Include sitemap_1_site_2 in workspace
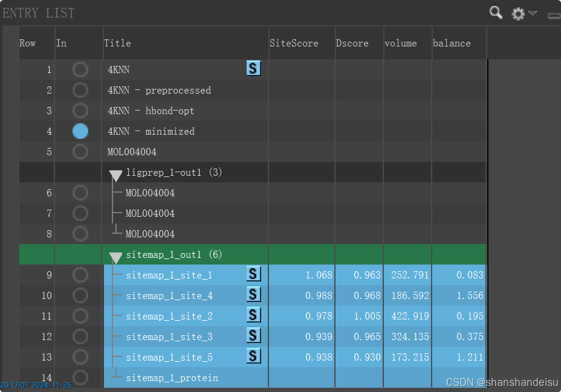Screen dimensions: 561x392 (80, 316)
